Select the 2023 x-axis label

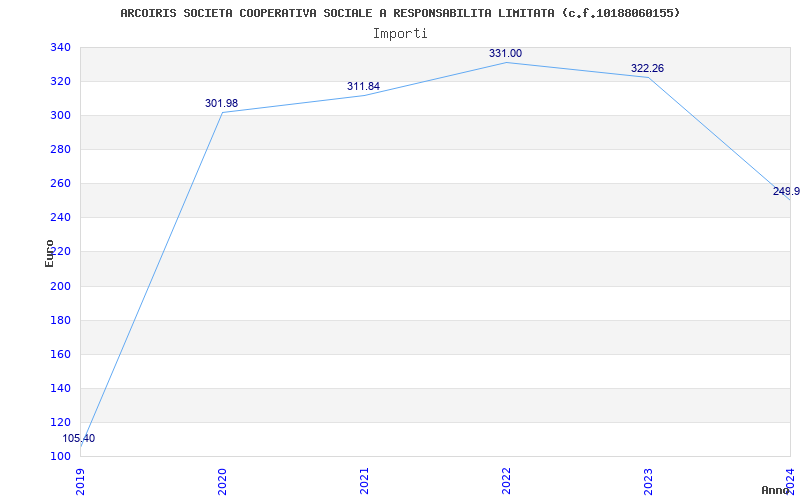click(x=648, y=481)
